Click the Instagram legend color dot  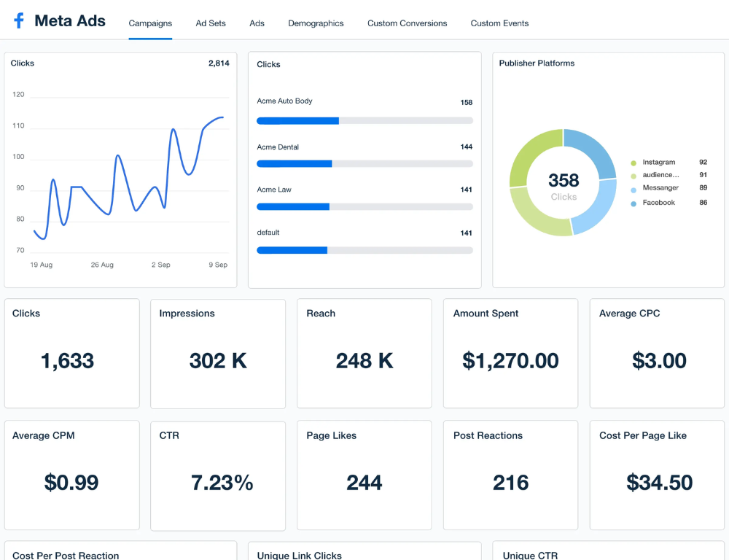pyautogui.click(x=634, y=163)
